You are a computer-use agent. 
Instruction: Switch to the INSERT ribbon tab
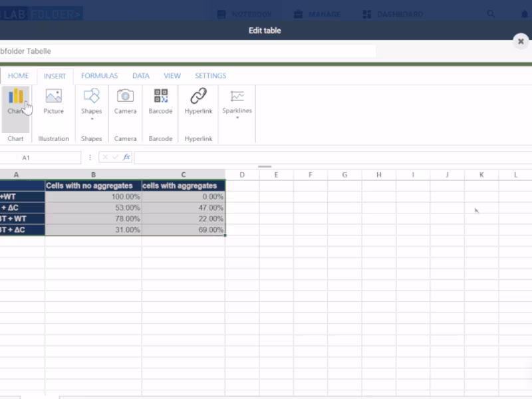pos(55,76)
